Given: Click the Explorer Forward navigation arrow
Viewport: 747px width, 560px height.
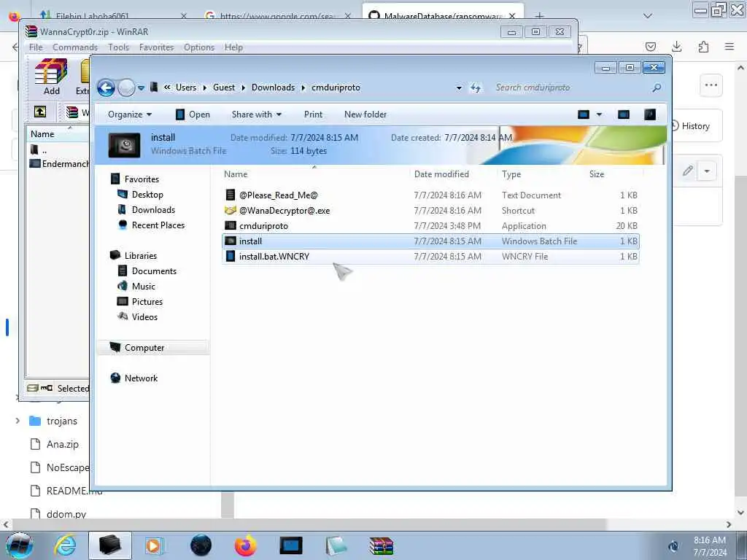Looking at the screenshot, I should (126, 87).
